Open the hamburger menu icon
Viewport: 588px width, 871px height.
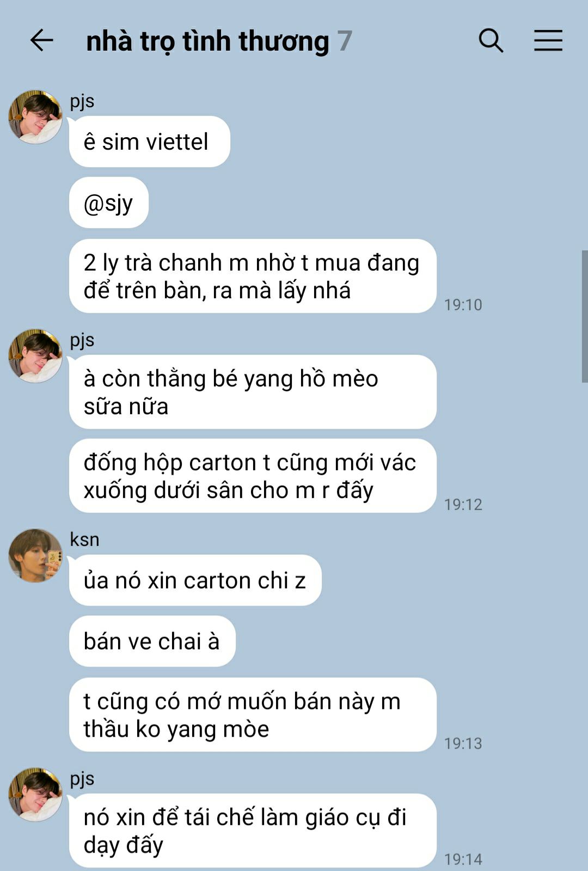(548, 41)
